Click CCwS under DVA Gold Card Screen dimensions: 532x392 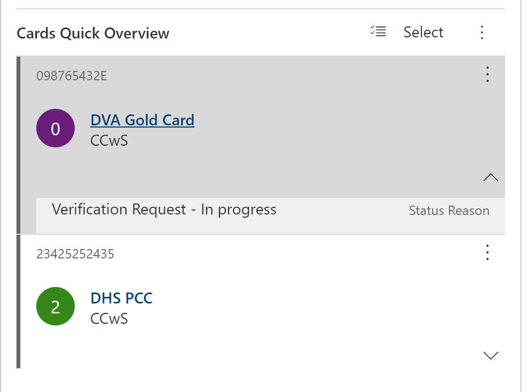[x=109, y=140]
